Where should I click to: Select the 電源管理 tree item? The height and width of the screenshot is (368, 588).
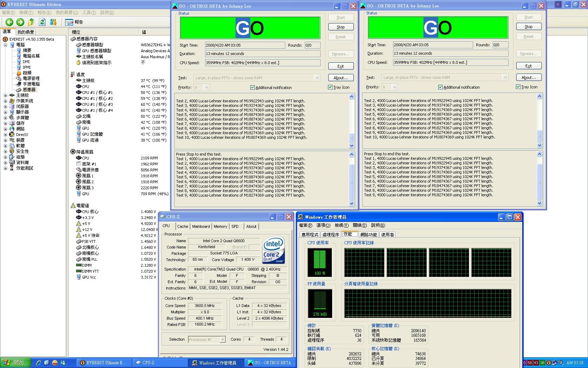pos(31,79)
